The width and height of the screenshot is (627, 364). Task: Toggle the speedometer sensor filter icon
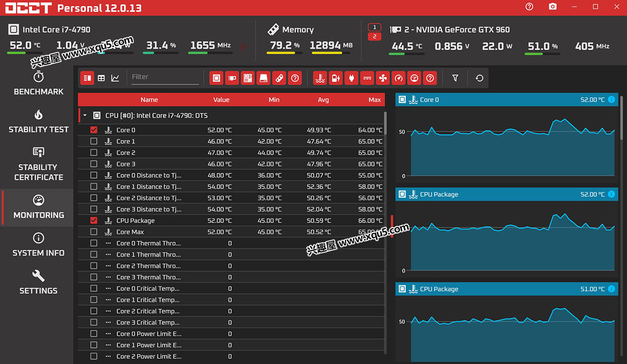pyautogui.click(x=398, y=78)
